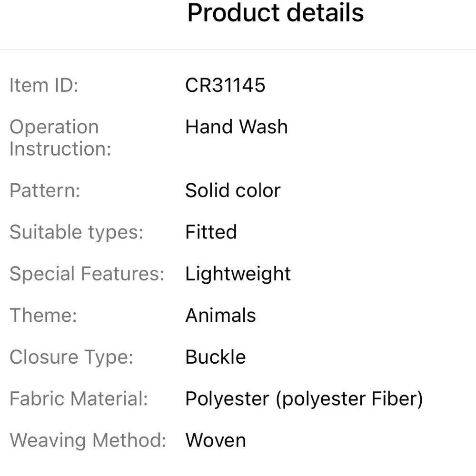Select the Woven value
Screen dimensions: 476x476
(x=216, y=440)
